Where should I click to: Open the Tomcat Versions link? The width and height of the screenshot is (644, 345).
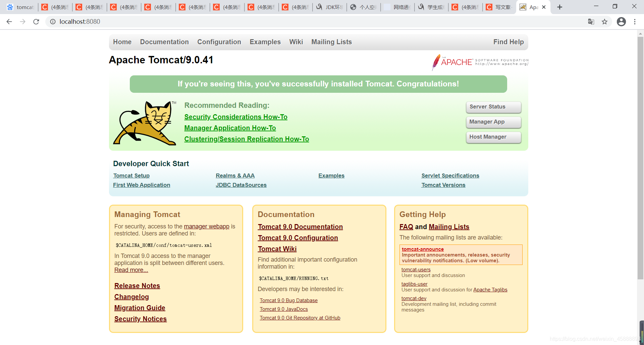tap(443, 185)
